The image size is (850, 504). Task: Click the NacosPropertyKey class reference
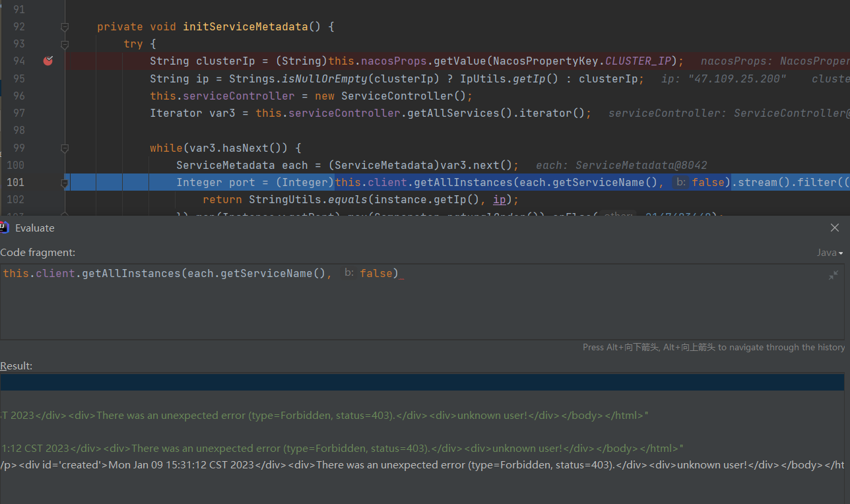pyautogui.click(x=546, y=61)
